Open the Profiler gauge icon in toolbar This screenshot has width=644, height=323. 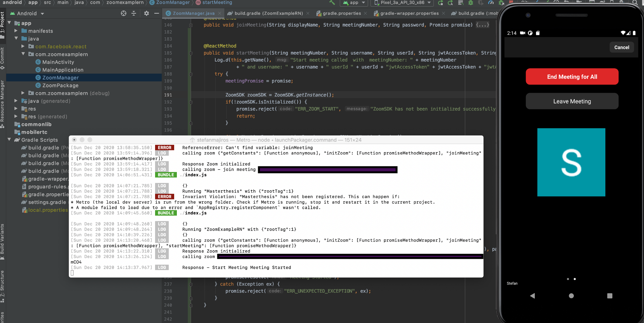pyautogui.click(x=491, y=3)
